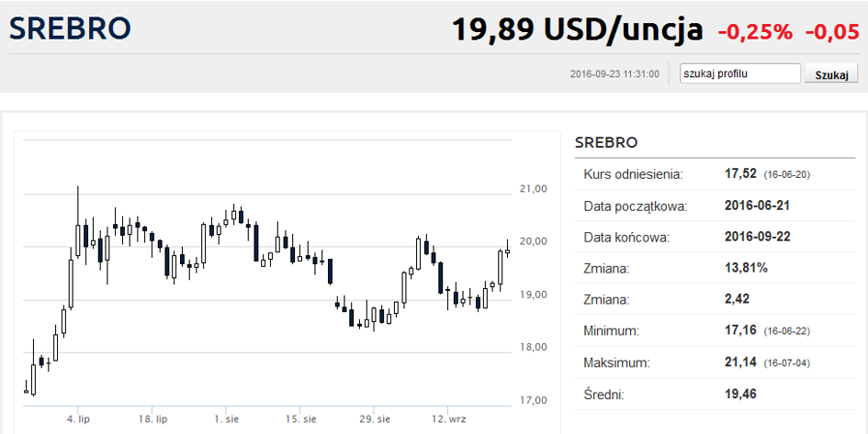Click the Maksimum value 21,14
Image resolution: width=868 pixels, height=434 pixels.
click(x=740, y=362)
